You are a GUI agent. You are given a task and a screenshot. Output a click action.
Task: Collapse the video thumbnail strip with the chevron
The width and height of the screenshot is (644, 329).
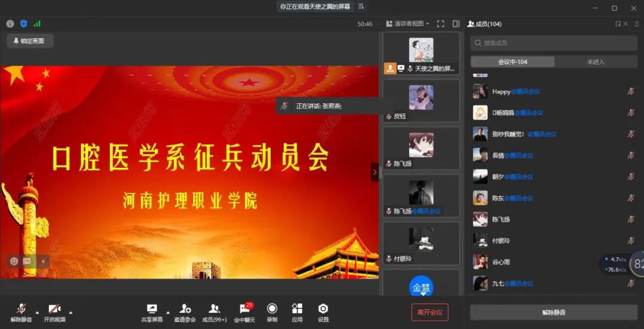tap(374, 172)
